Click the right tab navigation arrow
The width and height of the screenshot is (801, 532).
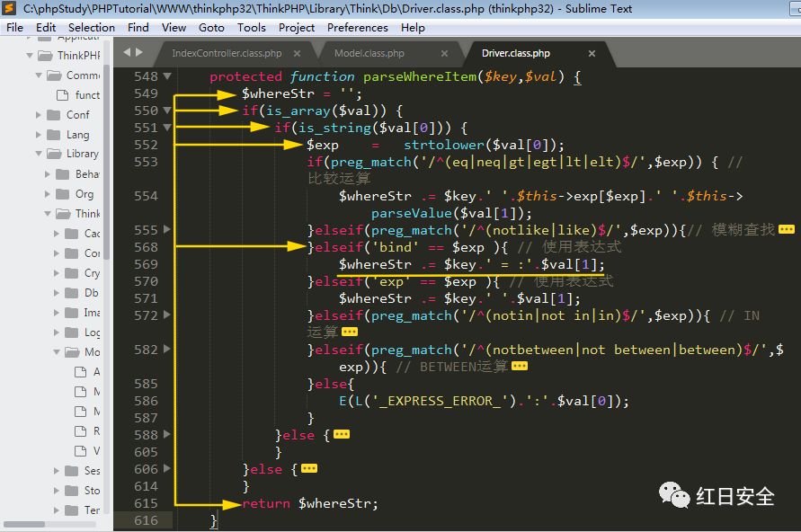[x=139, y=52]
